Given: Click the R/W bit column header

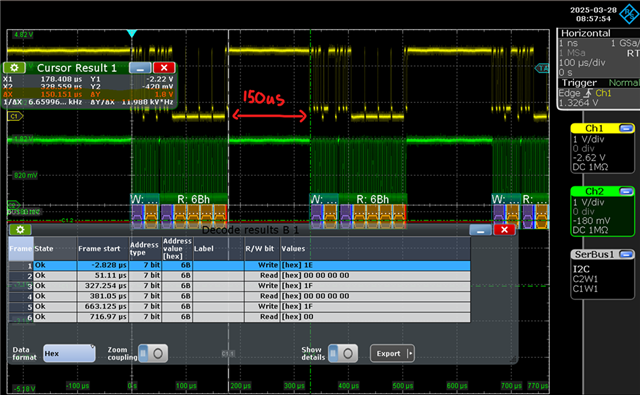Looking at the screenshot, I should [x=262, y=249].
